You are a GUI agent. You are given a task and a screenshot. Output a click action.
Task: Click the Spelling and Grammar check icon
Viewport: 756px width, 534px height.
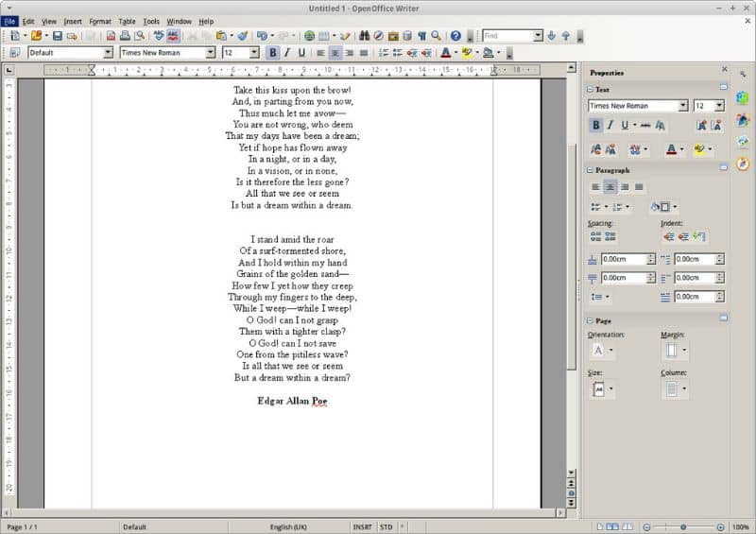[159, 36]
